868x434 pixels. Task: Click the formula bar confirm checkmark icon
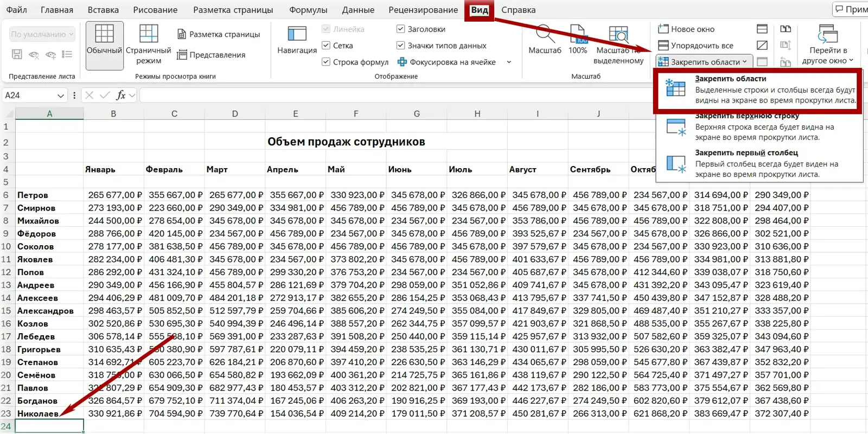click(105, 95)
